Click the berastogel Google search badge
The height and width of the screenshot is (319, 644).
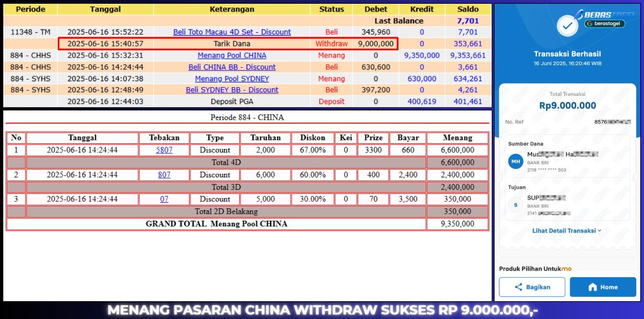605,24
